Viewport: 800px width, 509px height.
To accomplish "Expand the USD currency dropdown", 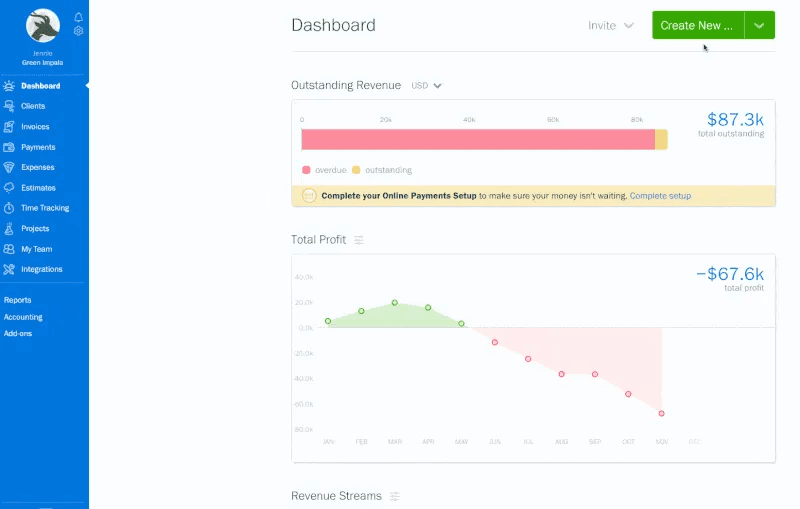I will (x=427, y=86).
